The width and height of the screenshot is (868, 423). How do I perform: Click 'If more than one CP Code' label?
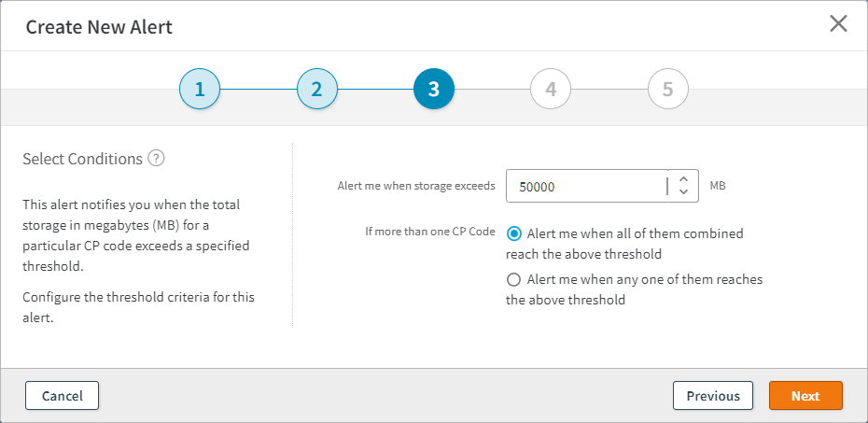(430, 231)
